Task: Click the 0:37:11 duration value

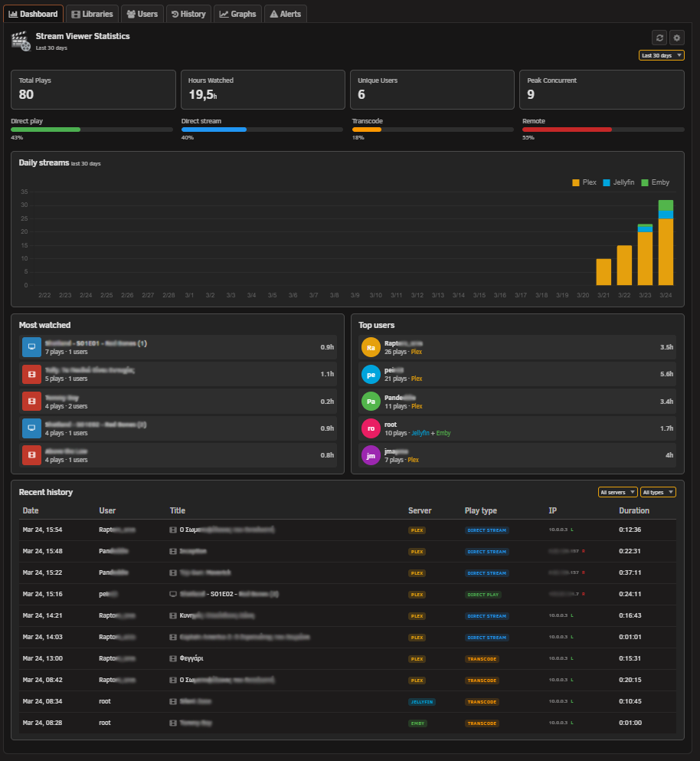Action: tap(630, 572)
